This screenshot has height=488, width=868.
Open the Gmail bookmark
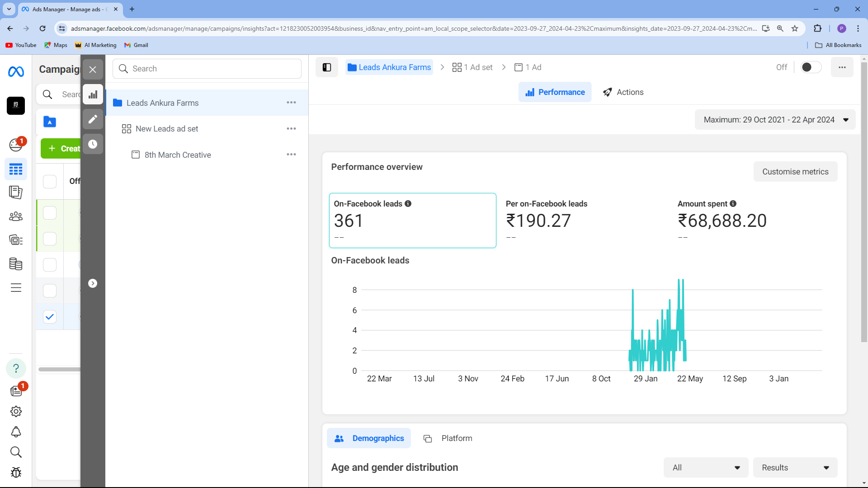(x=136, y=45)
